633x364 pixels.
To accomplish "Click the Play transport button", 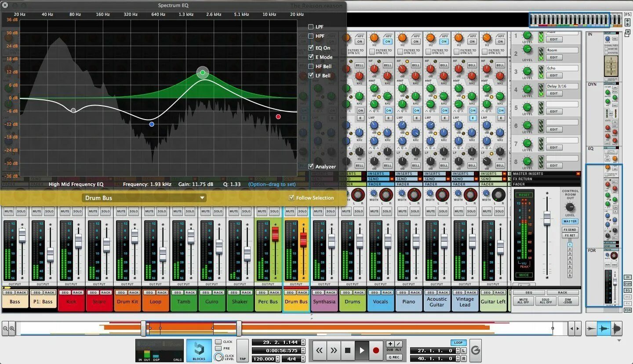I will [362, 350].
